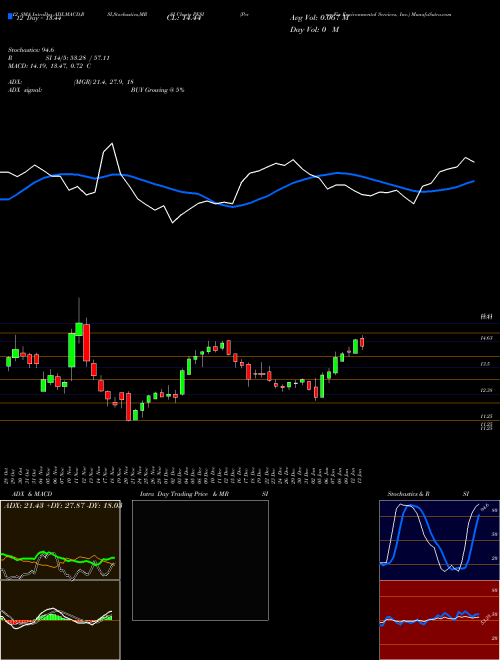Click the 'ADX: 21.43 +DY: 27.87 -DY: 18.03' header
The width and height of the screenshot is (500, 660).
tap(63, 505)
